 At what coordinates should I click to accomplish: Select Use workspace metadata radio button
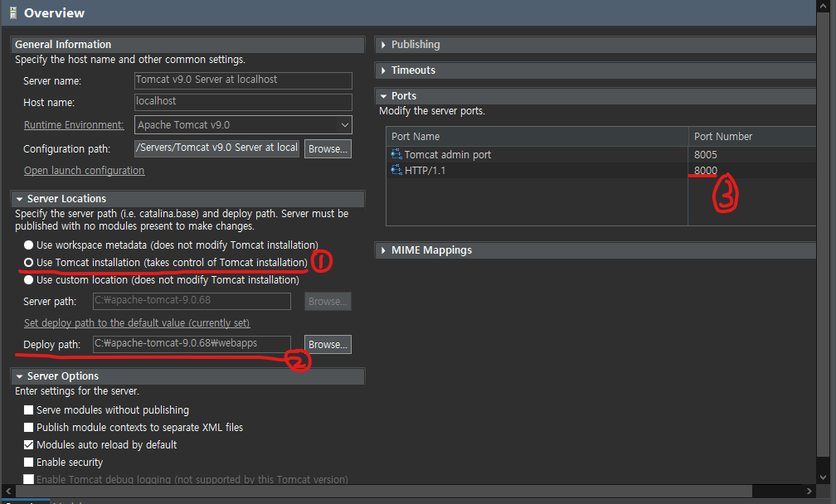pos(28,245)
